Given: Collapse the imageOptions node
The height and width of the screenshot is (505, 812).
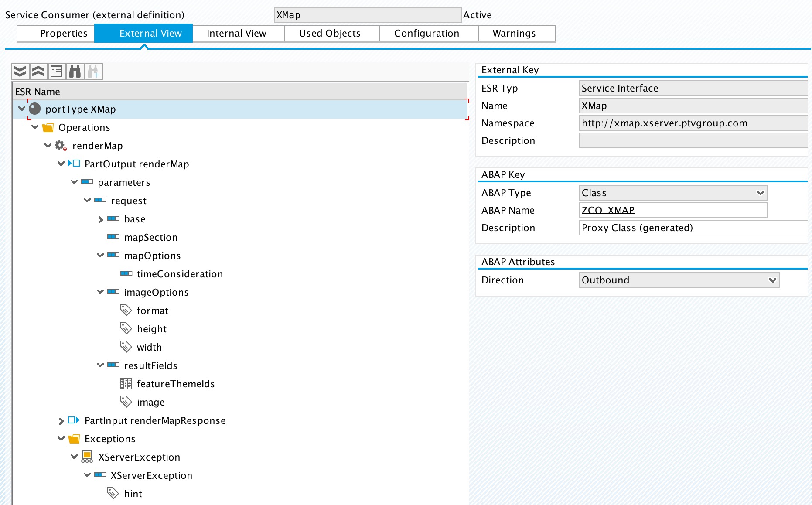Looking at the screenshot, I should point(100,292).
